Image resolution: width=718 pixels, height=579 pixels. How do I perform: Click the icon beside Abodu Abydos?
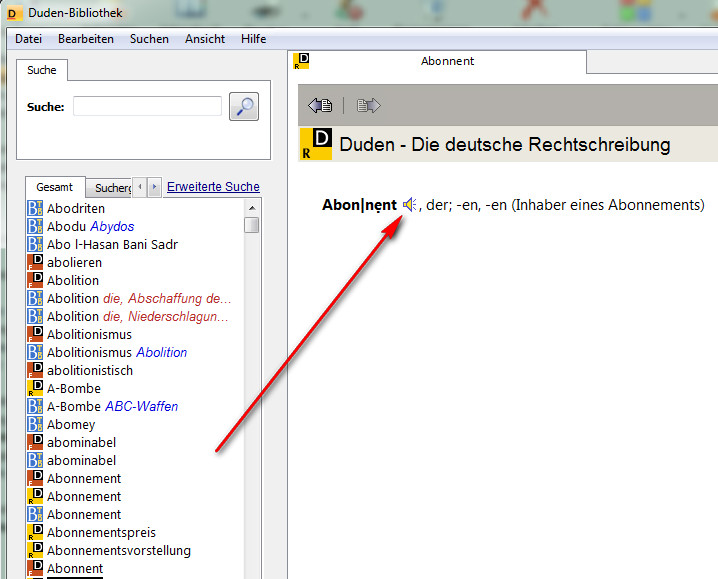pyautogui.click(x=35, y=226)
